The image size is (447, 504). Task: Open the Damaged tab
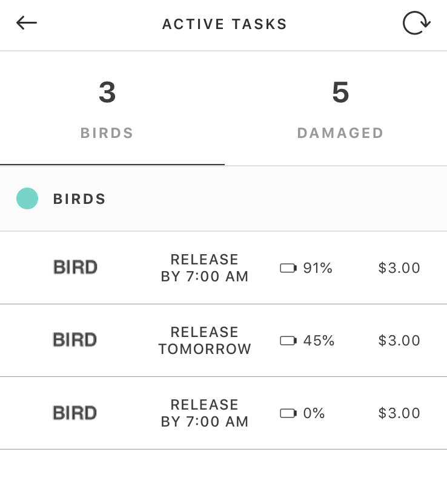click(x=340, y=109)
